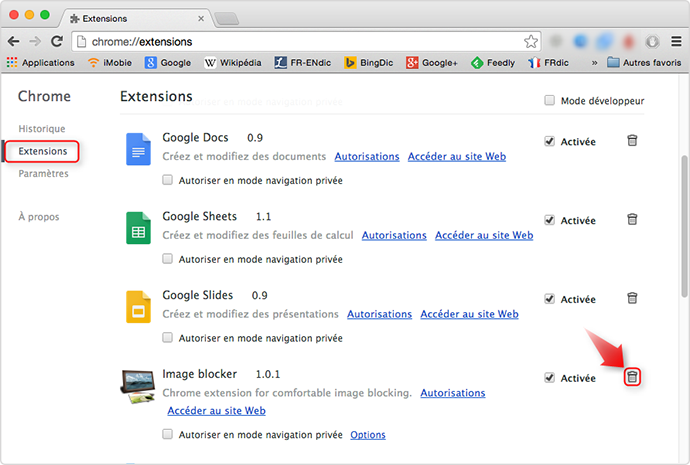Screen dimensions: 690x465
Task: Open Autorisations for Google Sheets
Action: 394,235
